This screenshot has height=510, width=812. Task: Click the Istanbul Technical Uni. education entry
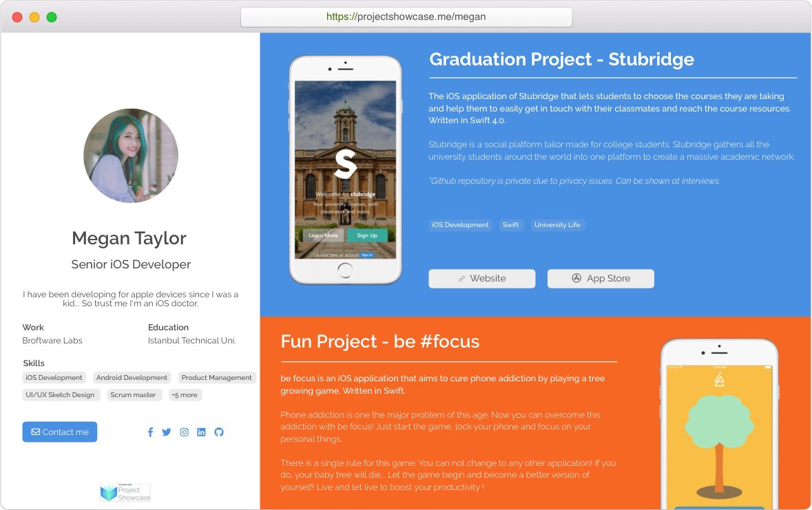coord(191,340)
